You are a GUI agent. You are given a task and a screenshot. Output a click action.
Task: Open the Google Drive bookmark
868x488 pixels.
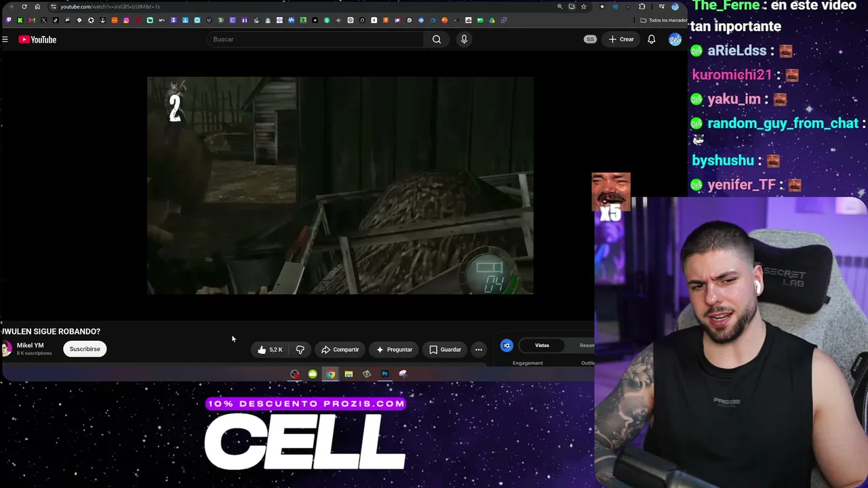click(492, 20)
